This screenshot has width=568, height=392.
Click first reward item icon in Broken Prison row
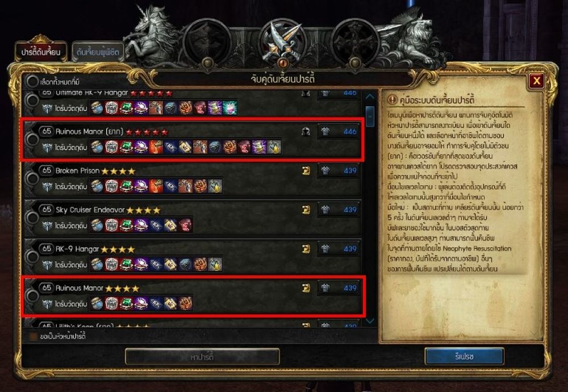click(97, 186)
